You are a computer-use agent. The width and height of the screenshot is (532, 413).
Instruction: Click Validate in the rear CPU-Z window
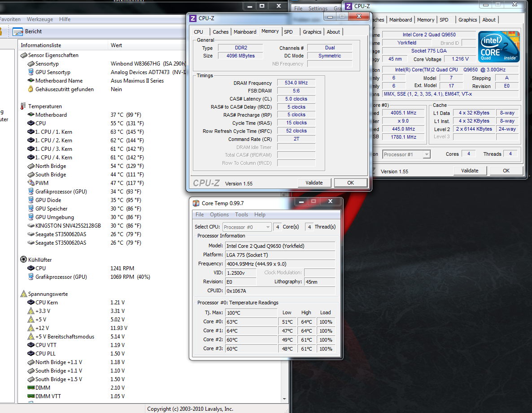pos(470,171)
